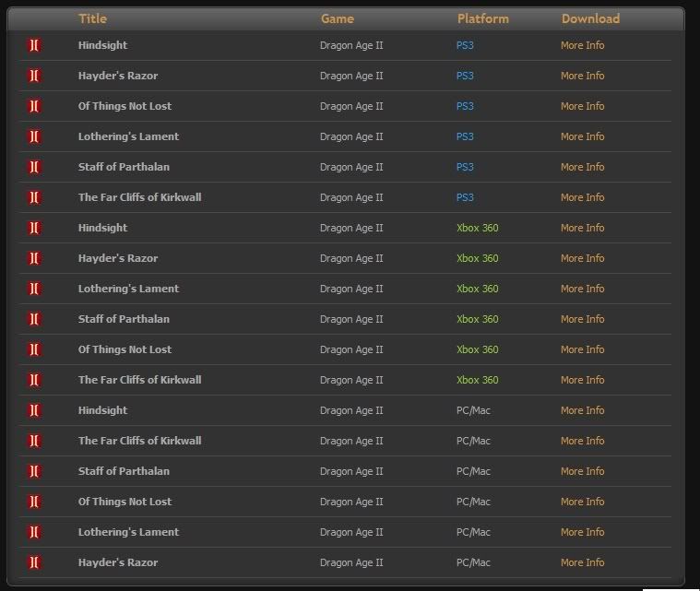Click the icon beside PC/Mac Lothering's Lament
700x591 pixels.
34,532
